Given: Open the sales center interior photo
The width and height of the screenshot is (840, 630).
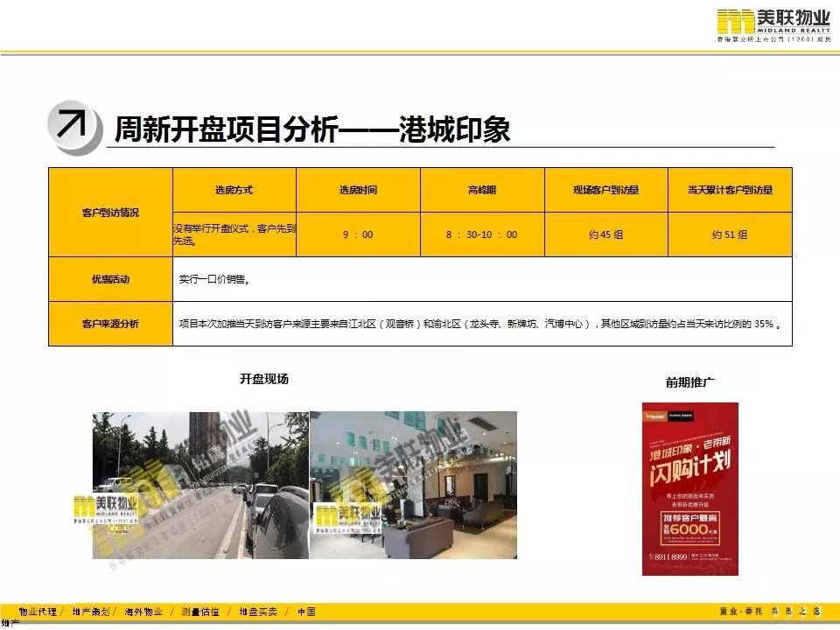Looking at the screenshot, I should (x=414, y=486).
